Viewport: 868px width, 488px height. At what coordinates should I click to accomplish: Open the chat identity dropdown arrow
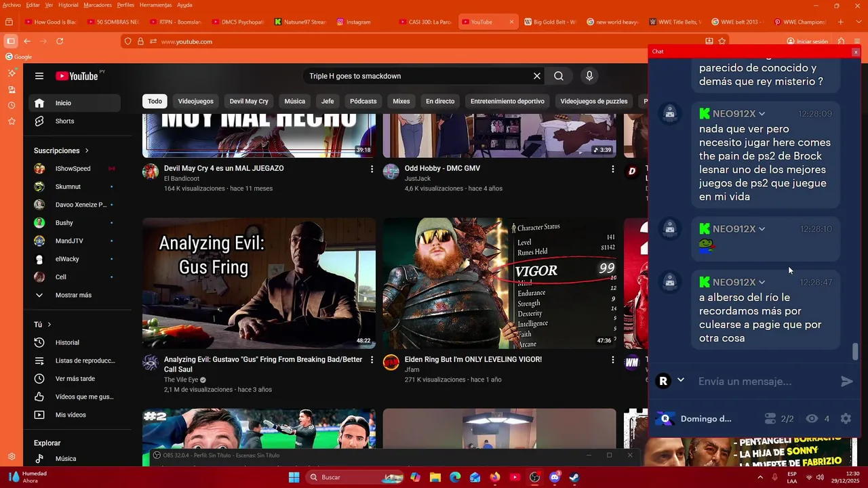click(x=681, y=380)
